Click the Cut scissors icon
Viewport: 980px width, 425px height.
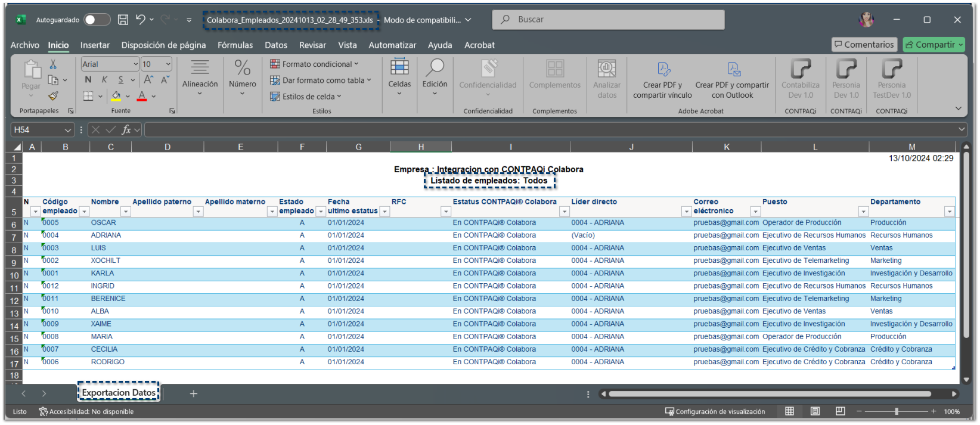tap(53, 64)
